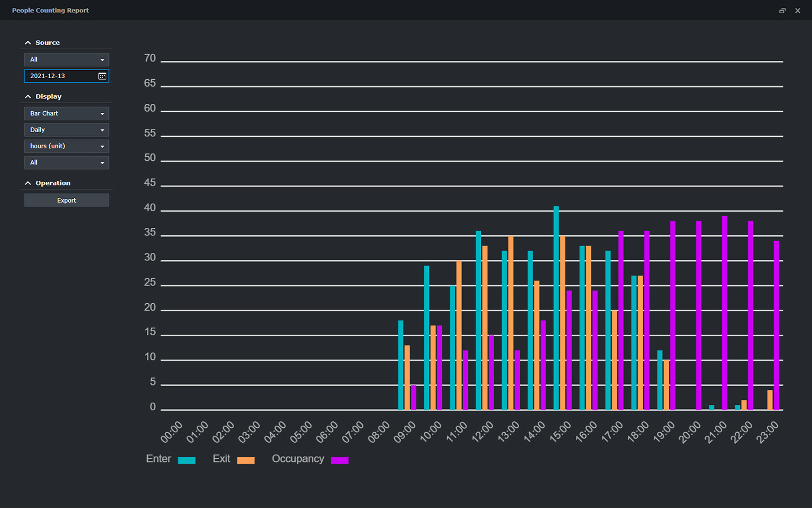812x508 pixels.
Task: Collapse the Source section
Action: tap(28, 42)
